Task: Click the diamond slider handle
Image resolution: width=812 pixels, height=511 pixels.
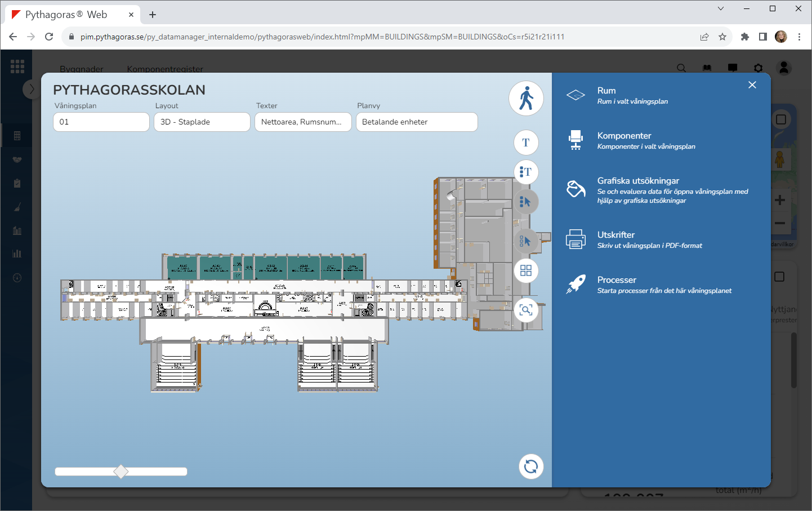Action: click(x=121, y=472)
